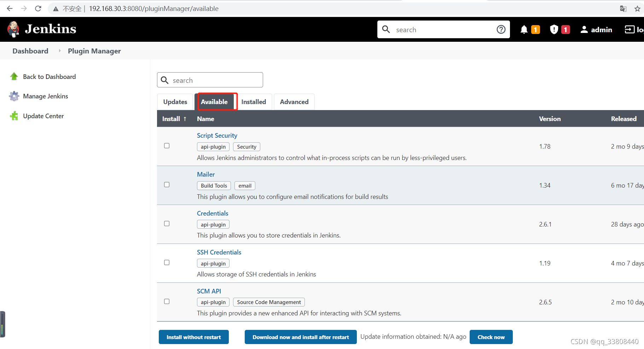
Task: Bookmark this page with the star icon
Action: (x=637, y=8)
